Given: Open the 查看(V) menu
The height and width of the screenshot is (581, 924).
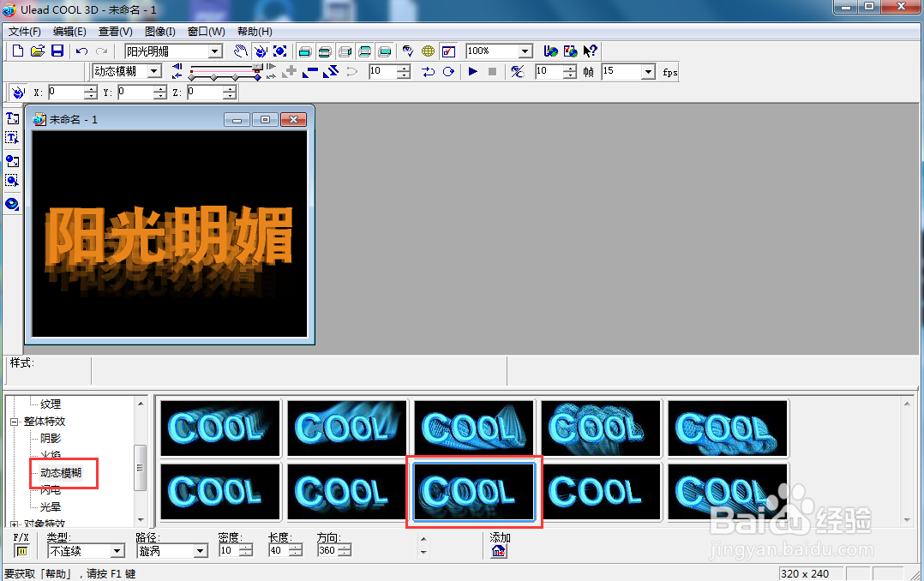Looking at the screenshot, I should point(116,31).
